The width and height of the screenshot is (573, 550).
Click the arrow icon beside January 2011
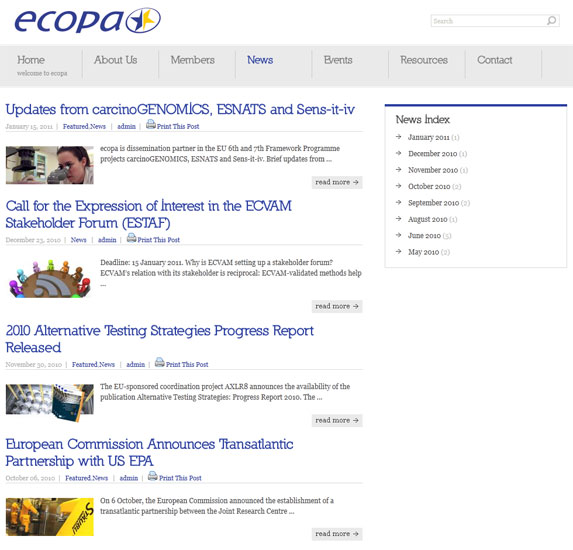click(399, 137)
